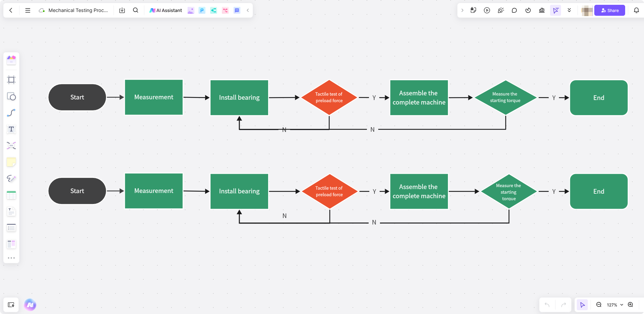644x314 pixels.
Task: Start presentation play mode
Action: point(487,10)
